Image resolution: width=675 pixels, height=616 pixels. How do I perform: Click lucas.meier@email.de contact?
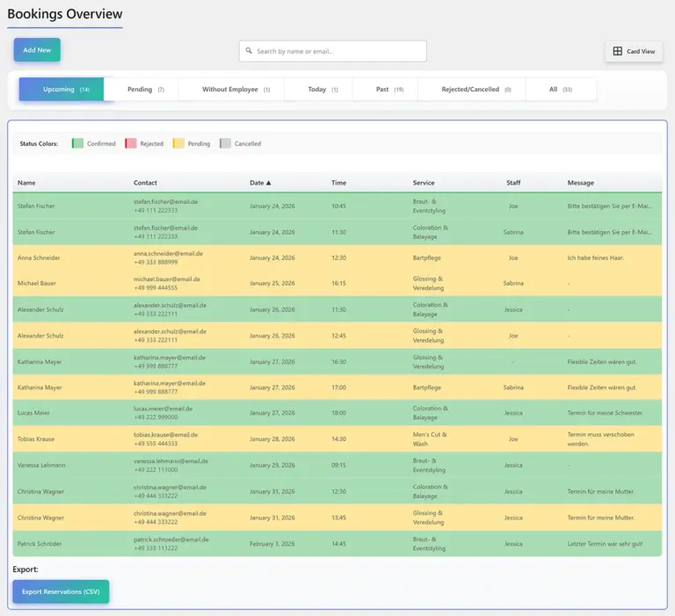tap(163, 409)
